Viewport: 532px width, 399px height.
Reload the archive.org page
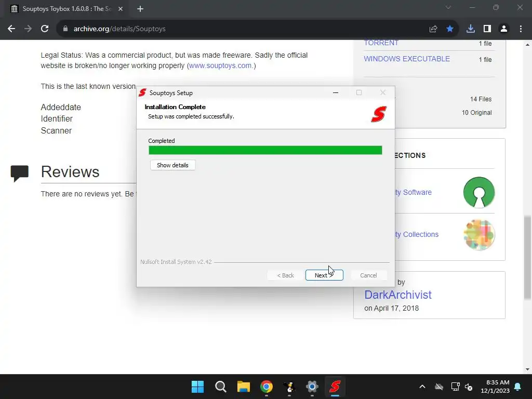coord(45,29)
